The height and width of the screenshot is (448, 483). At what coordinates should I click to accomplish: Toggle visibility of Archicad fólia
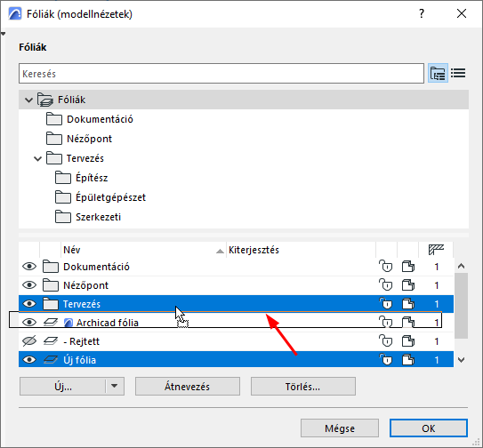click(x=29, y=323)
